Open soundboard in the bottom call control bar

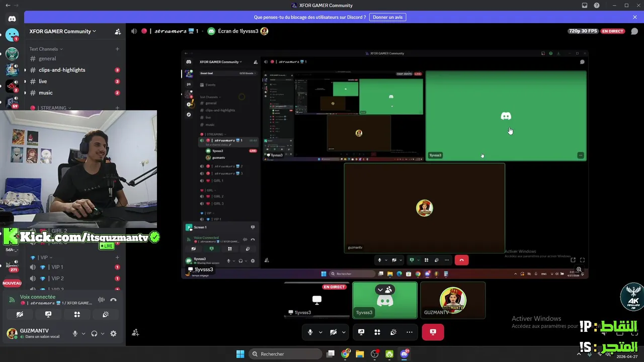pyautogui.click(x=393, y=332)
